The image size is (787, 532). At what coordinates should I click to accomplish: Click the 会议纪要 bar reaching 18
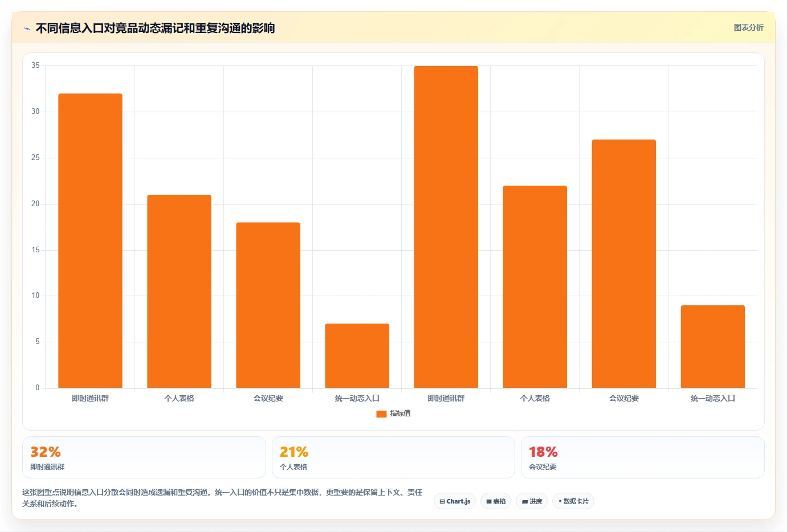pos(268,305)
